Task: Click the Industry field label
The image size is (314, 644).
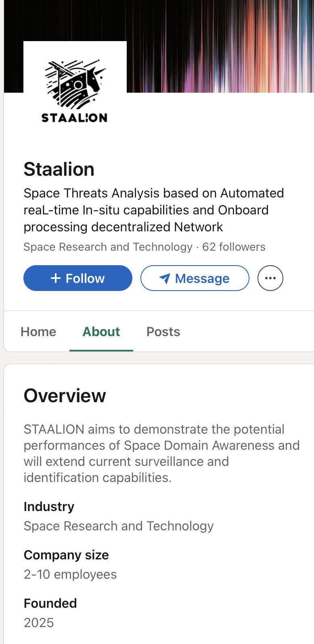Action: [49, 507]
